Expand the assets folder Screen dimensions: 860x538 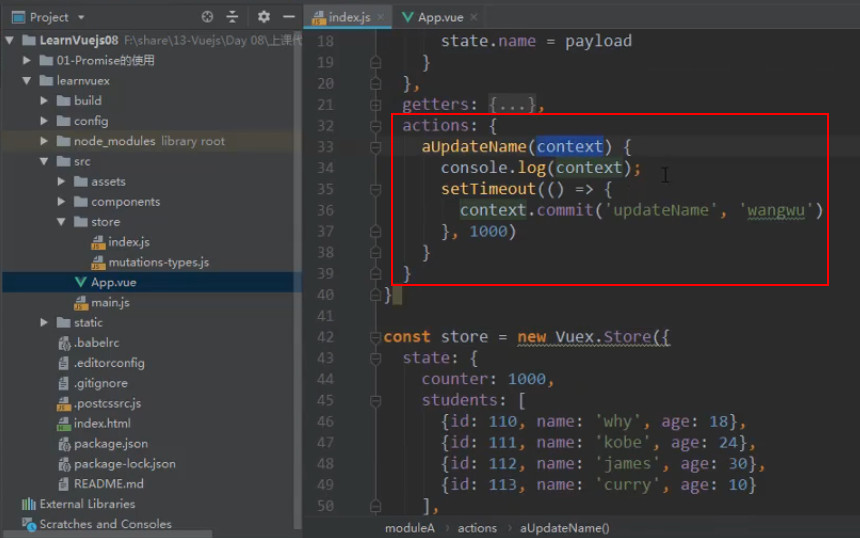pos(61,182)
